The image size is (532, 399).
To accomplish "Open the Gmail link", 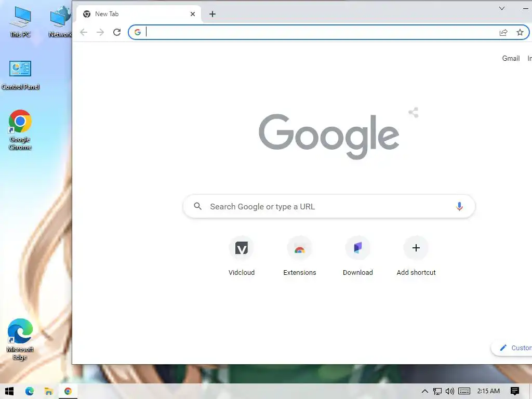I will coord(511,58).
